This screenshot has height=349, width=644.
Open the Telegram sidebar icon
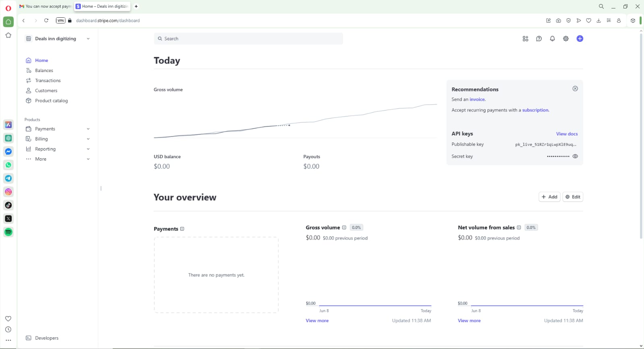[x=8, y=178]
